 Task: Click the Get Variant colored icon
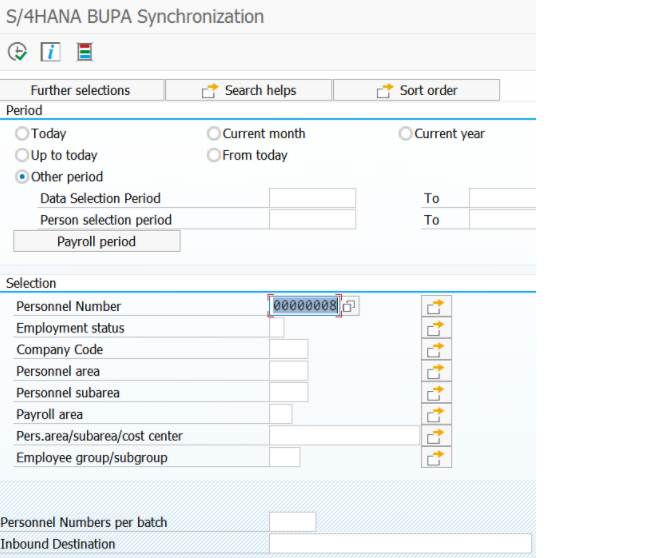85,52
